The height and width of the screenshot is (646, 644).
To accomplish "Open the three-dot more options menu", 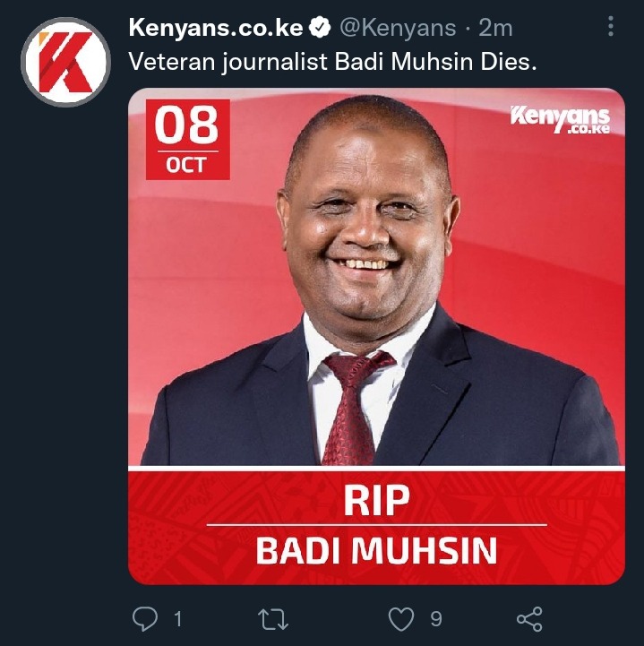I will point(611,26).
